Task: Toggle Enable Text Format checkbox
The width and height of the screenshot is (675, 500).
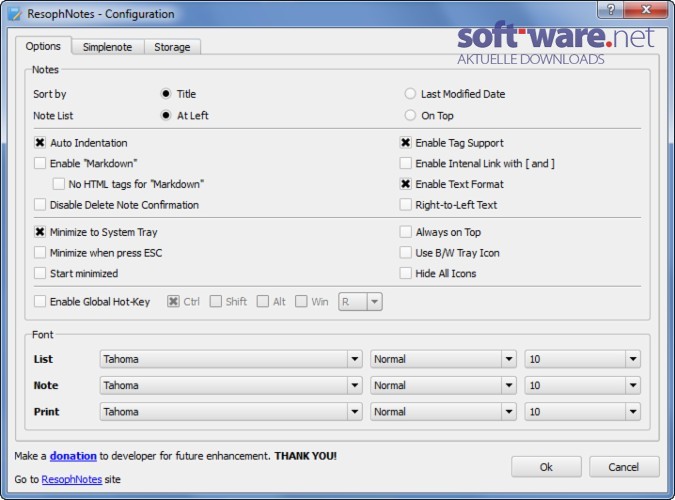Action: 406,184
